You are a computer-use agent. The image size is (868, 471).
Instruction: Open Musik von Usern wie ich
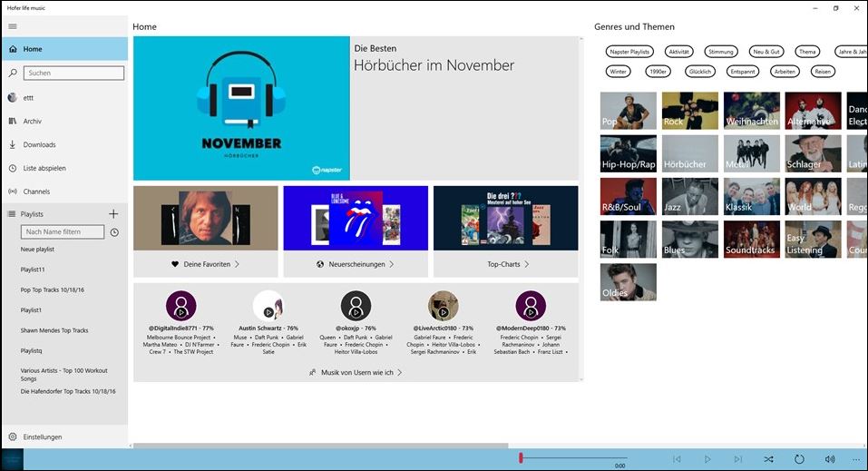pos(356,372)
